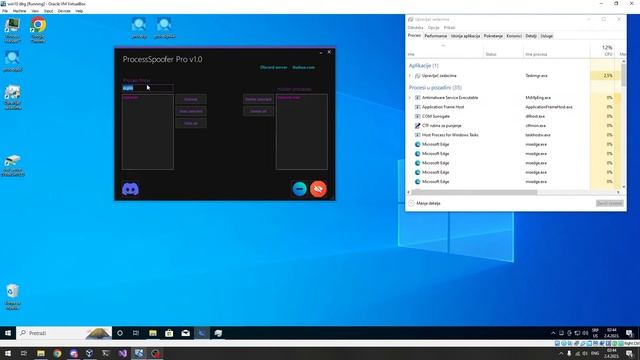Click the red round hide-eye button
The height and width of the screenshot is (360, 640).
[x=318, y=189]
